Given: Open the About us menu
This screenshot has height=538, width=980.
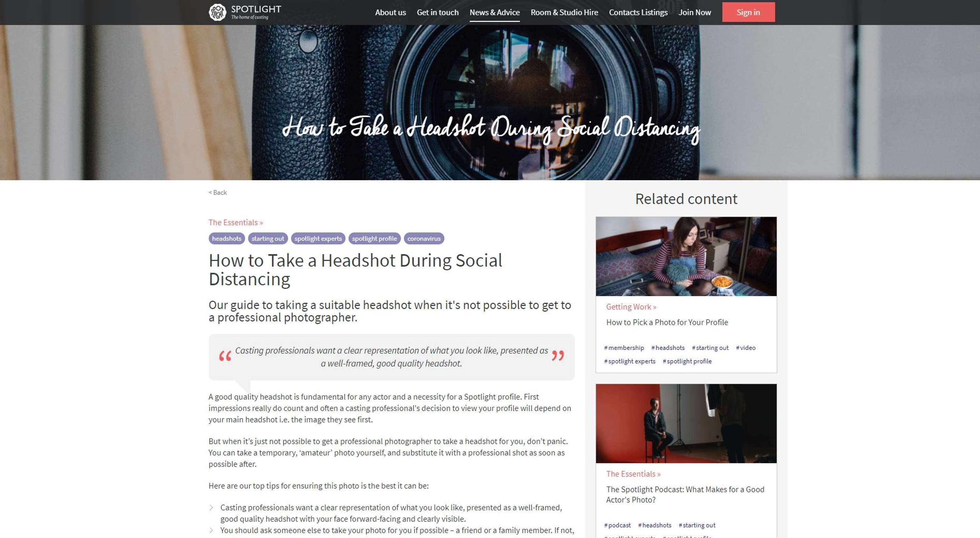Looking at the screenshot, I should coord(390,12).
